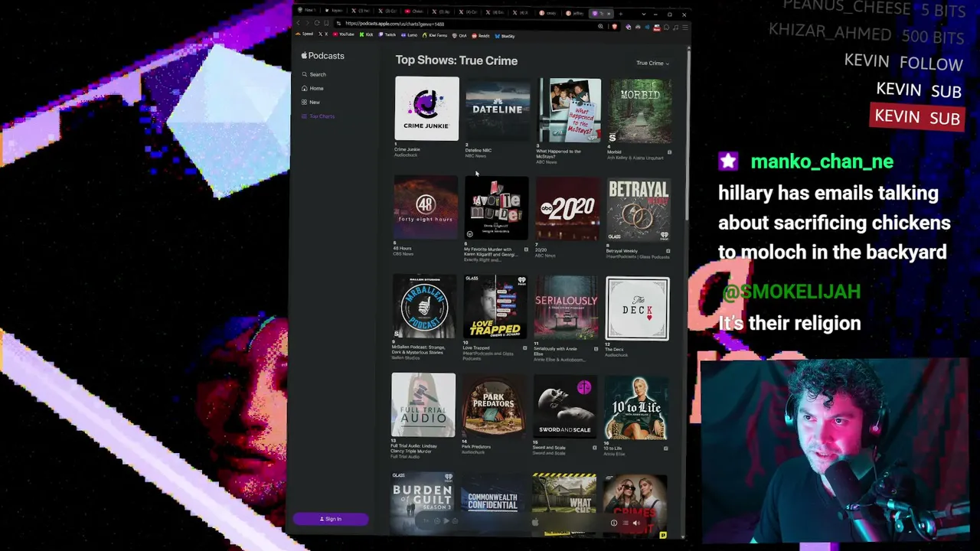This screenshot has height=551, width=980.
Task: Click the player info icon
Action: click(613, 523)
